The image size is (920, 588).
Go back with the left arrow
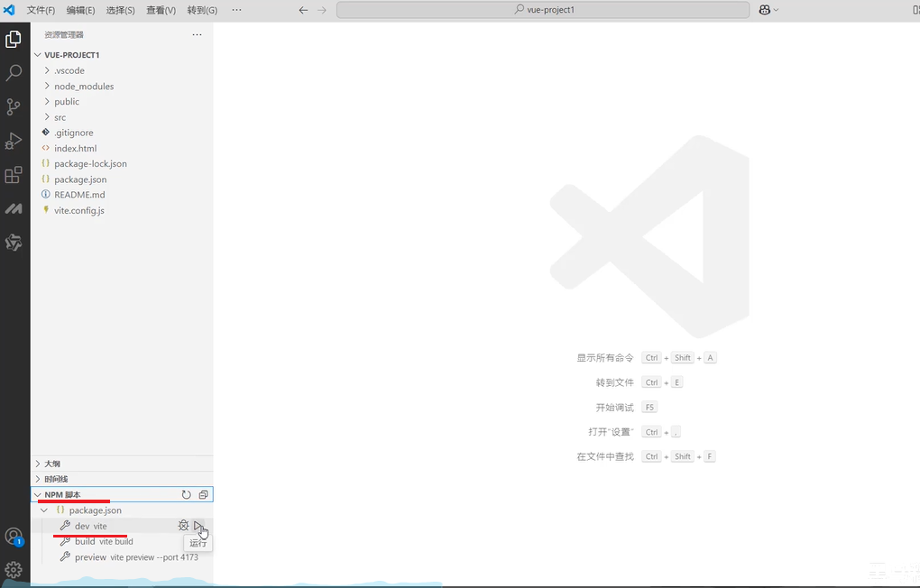(x=303, y=10)
